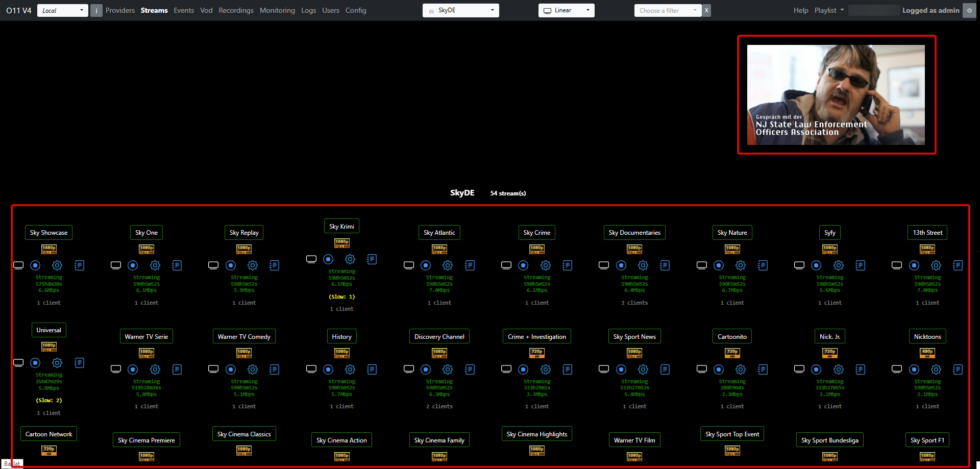Open settings gear for Universal

coord(57,363)
